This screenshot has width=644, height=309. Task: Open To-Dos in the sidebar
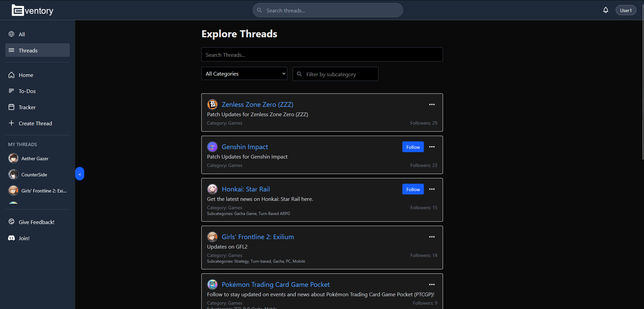click(x=38, y=91)
